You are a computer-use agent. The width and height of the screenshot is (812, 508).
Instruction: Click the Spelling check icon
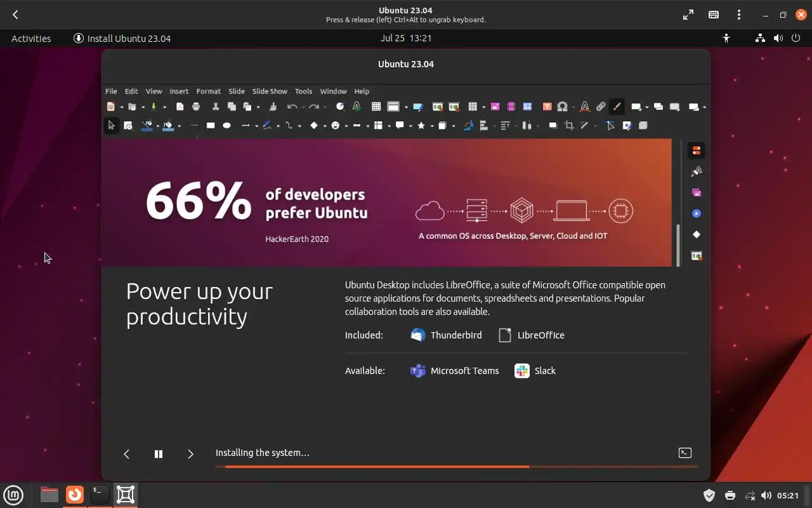(x=357, y=107)
